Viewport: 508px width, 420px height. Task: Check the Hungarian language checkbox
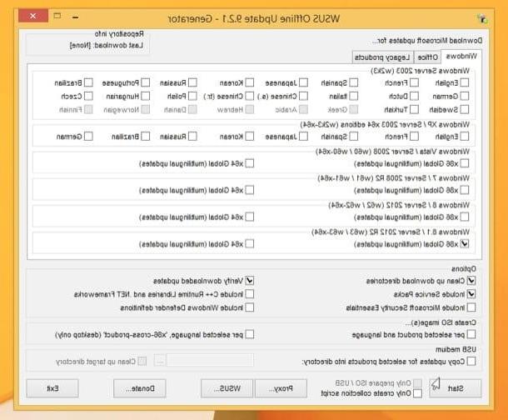click(x=145, y=96)
